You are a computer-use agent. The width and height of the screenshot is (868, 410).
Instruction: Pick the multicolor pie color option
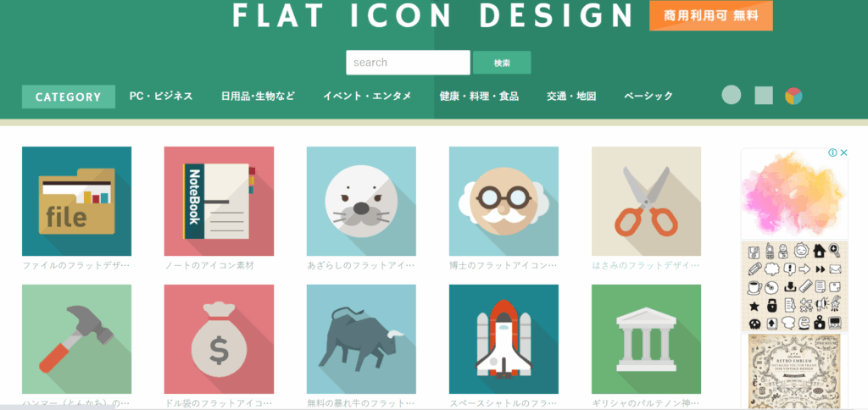click(x=793, y=96)
